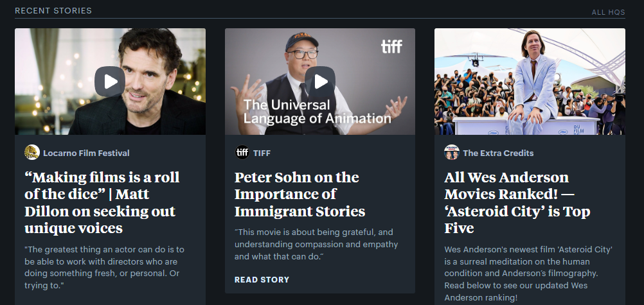Screen dimensions: 644x305
Task: Play the Matt Dillon video
Action: pos(110,82)
